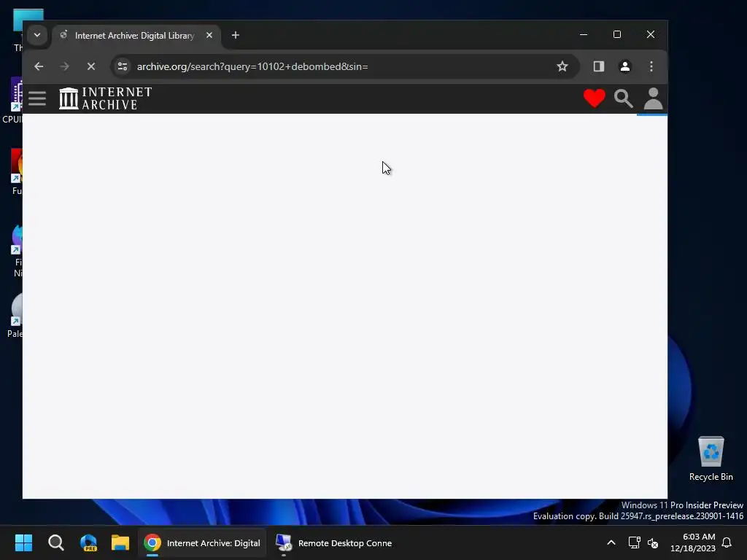Screen dimensions: 747x560
Task: Expand the tab search dropdown
Action: (x=37, y=35)
